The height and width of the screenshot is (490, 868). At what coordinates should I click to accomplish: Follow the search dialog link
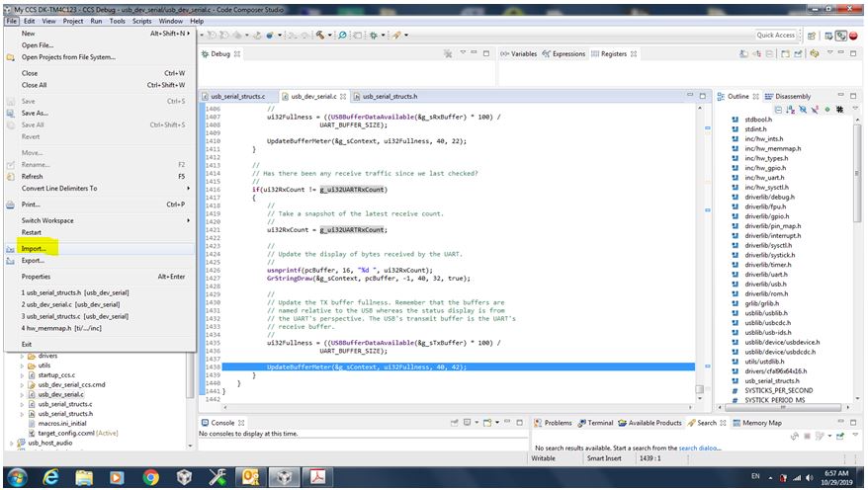point(699,448)
